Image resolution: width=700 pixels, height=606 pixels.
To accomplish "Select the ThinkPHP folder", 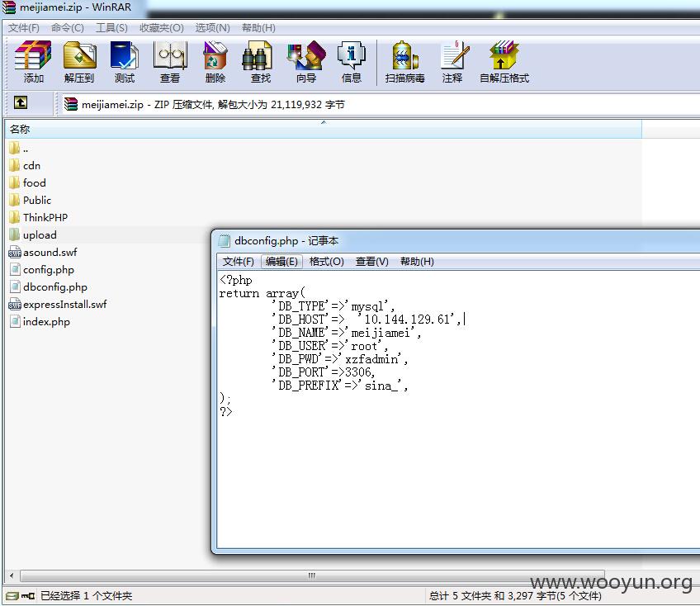I will point(45,217).
